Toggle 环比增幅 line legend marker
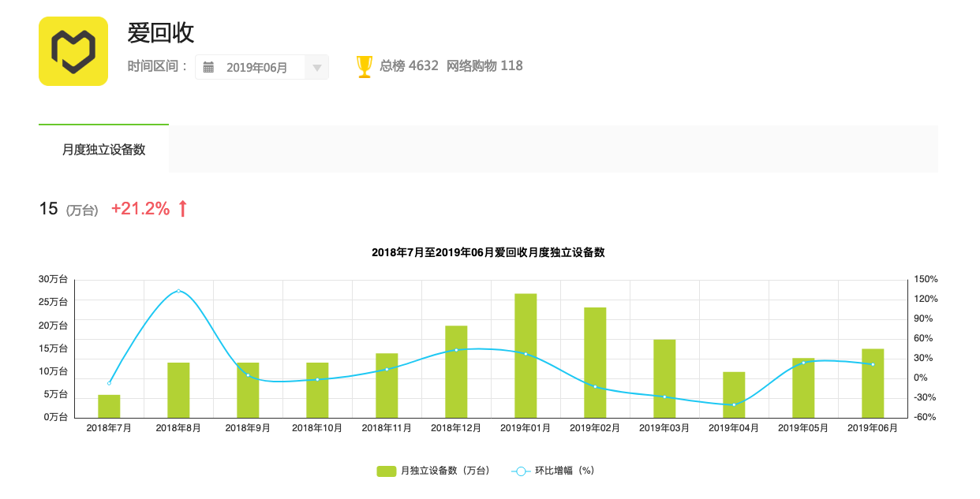The image size is (980, 499). (x=521, y=471)
